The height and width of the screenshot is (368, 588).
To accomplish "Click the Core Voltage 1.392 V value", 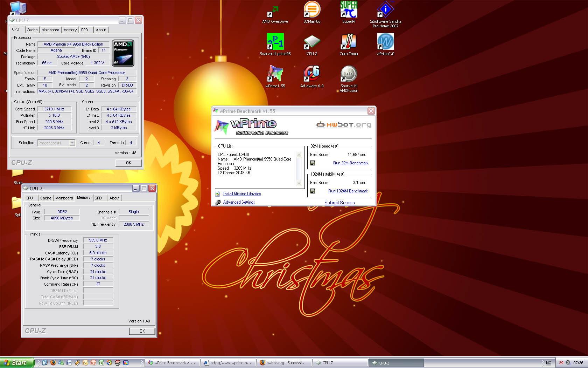I will click(97, 63).
